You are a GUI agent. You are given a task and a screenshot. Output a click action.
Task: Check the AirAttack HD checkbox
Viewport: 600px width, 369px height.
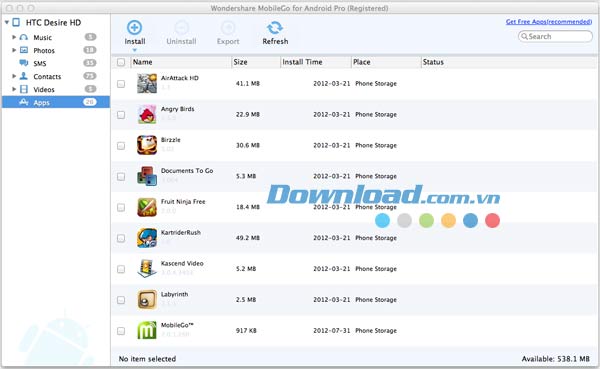(x=121, y=83)
